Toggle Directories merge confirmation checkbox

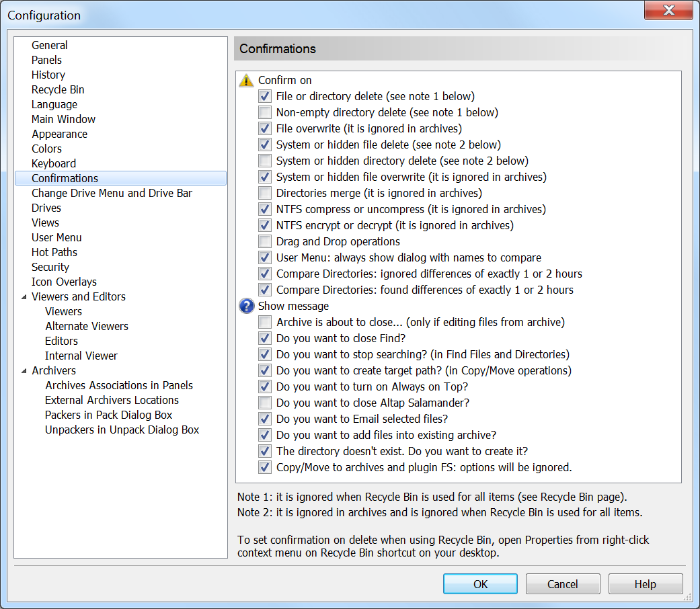(265, 194)
